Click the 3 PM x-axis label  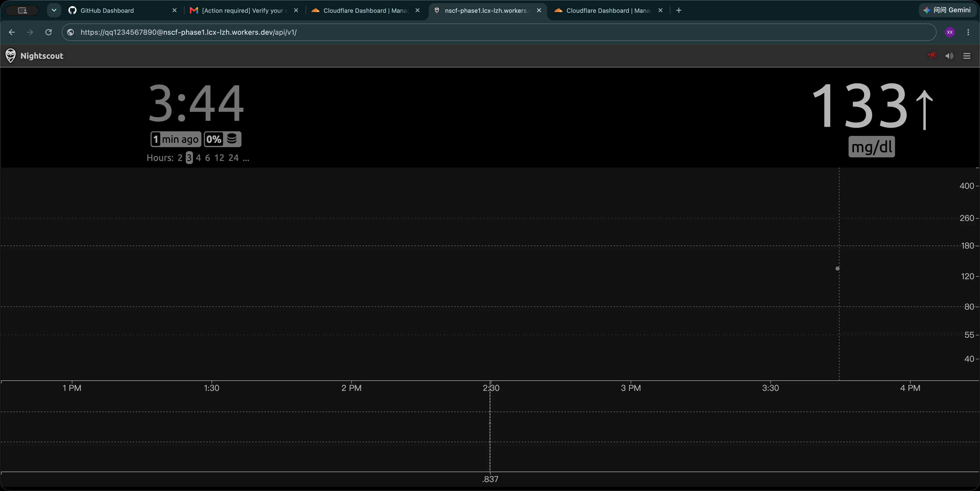(631, 388)
